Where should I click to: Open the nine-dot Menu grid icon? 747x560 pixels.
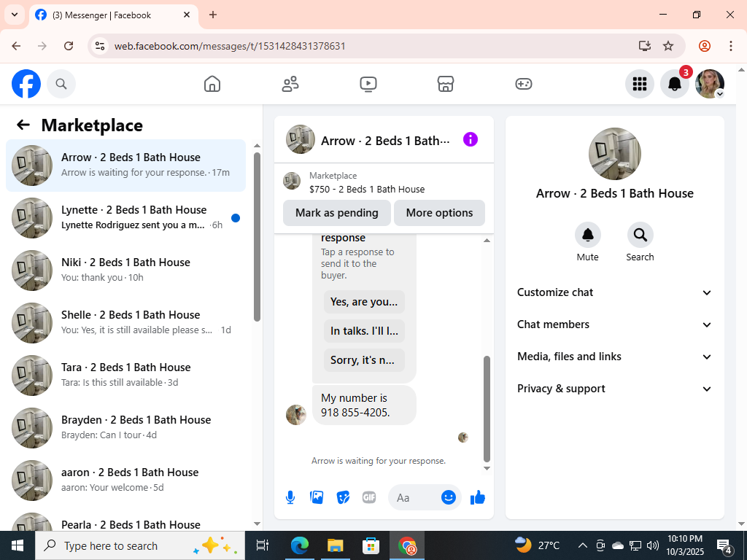[639, 84]
